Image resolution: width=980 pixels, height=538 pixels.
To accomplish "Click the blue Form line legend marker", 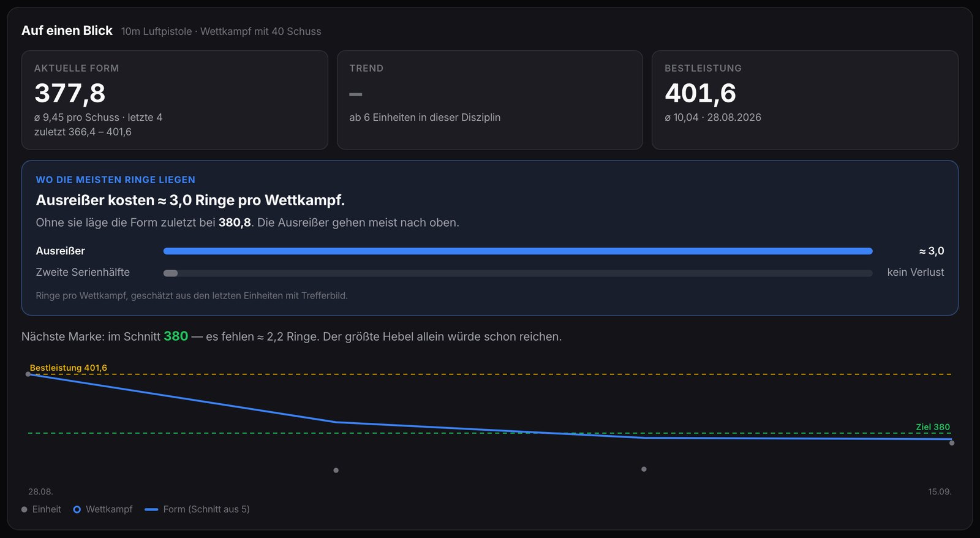I will (151, 509).
